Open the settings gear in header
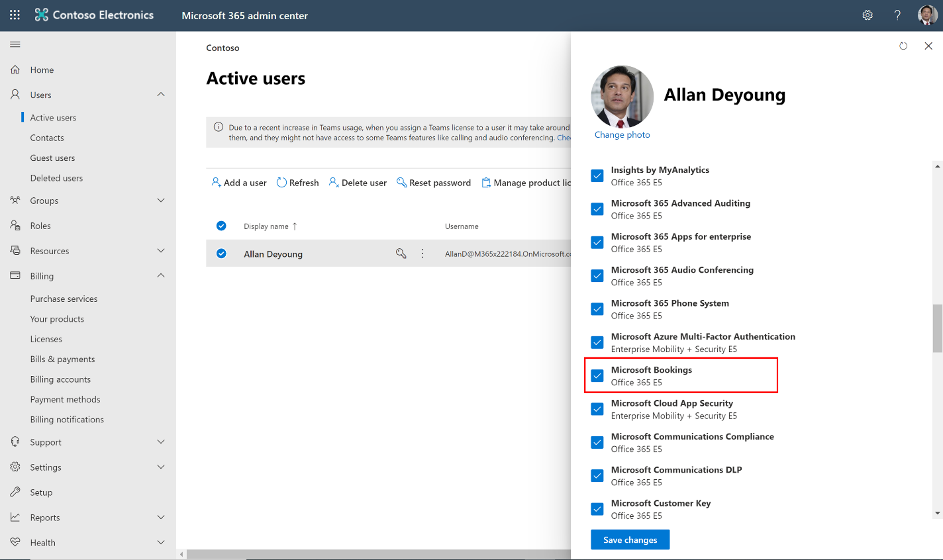943x560 pixels. point(868,15)
